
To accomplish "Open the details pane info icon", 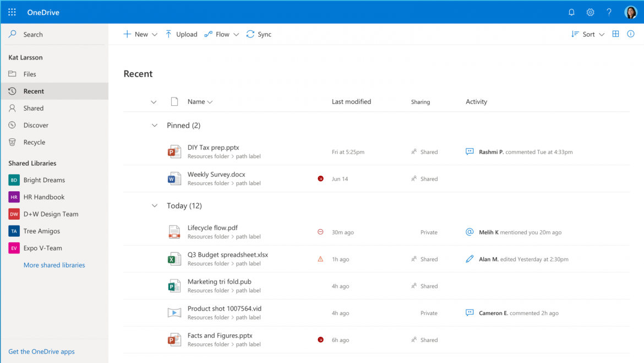I will [630, 34].
